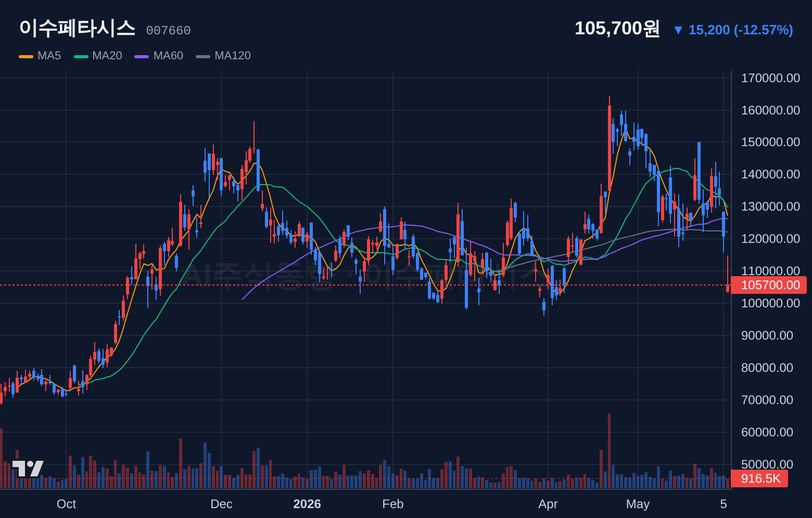Click the 2026 date axis label
Image resolution: width=812 pixels, height=518 pixels.
tap(307, 504)
